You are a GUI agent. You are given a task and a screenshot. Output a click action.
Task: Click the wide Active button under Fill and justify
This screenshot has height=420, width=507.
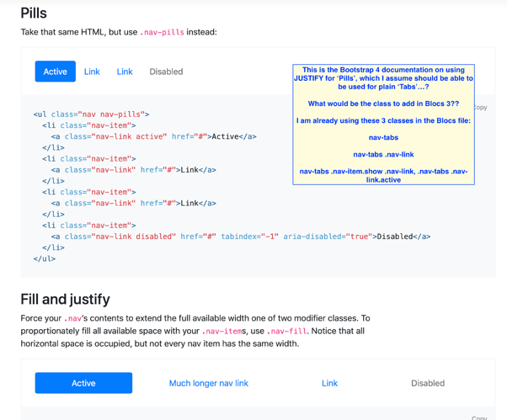pos(83,383)
